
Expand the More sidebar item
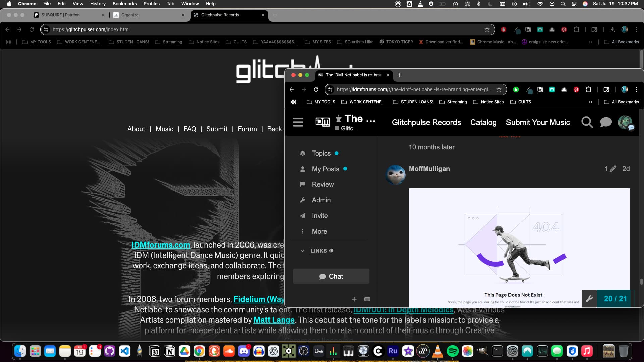(319, 231)
